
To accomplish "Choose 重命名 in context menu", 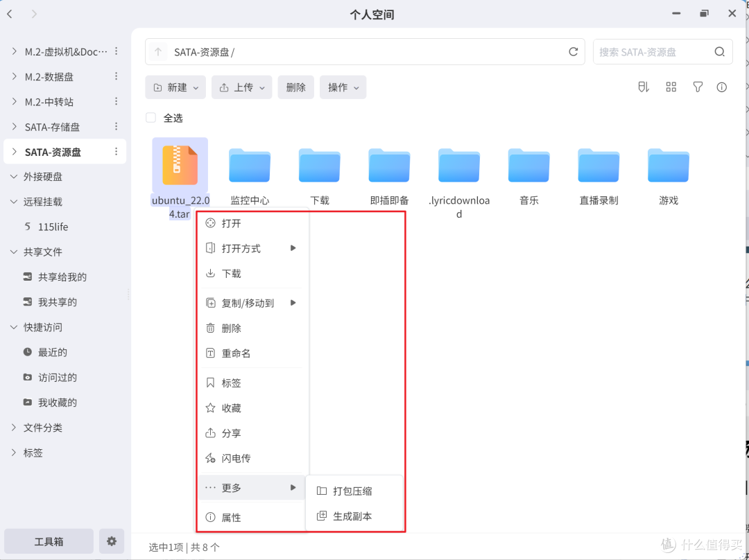I will click(251, 353).
